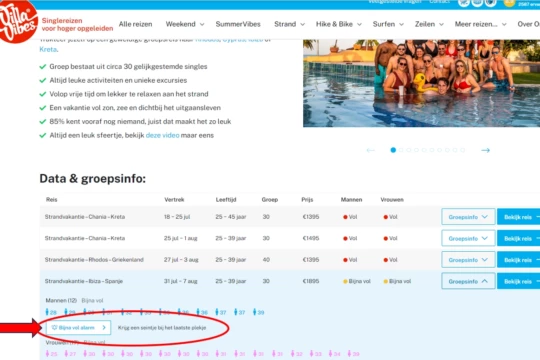
Task: Click 'Strandvakantie - Ibiza - Spanje' trip name
Action: [x=84, y=281]
